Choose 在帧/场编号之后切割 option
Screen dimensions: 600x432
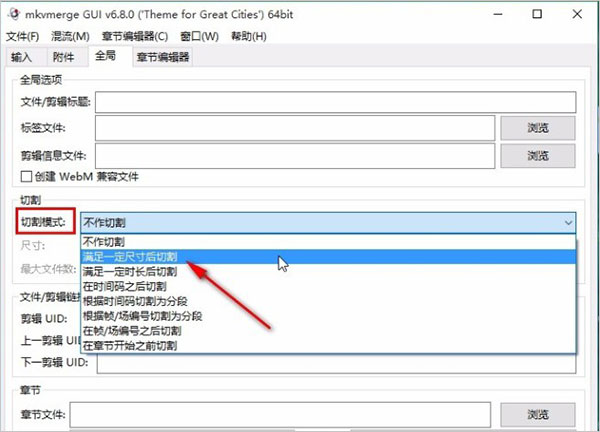pyautogui.click(x=328, y=331)
